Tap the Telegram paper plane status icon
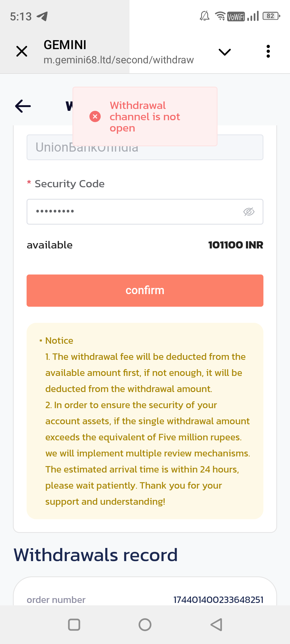 coord(42,16)
